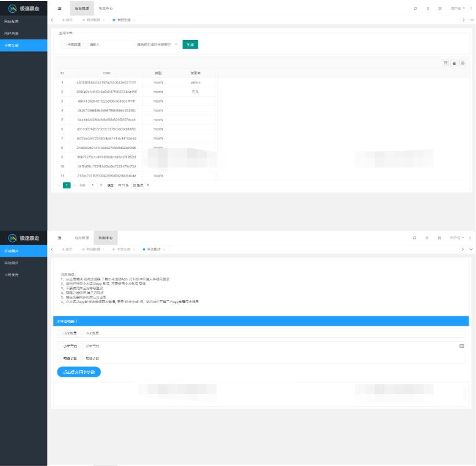
Task: Open 自动刷步 in the lower sidebar
Action: point(12,263)
